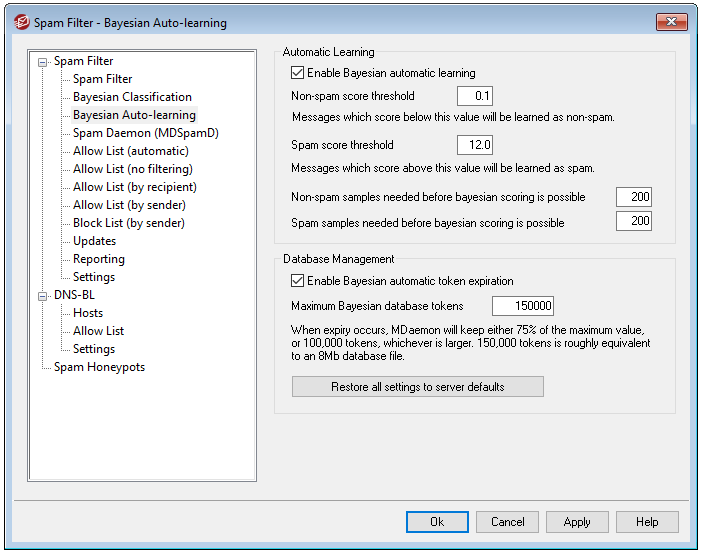701x554 pixels.
Task: Go to Block List (by sender)
Action: tap(128, 223)
